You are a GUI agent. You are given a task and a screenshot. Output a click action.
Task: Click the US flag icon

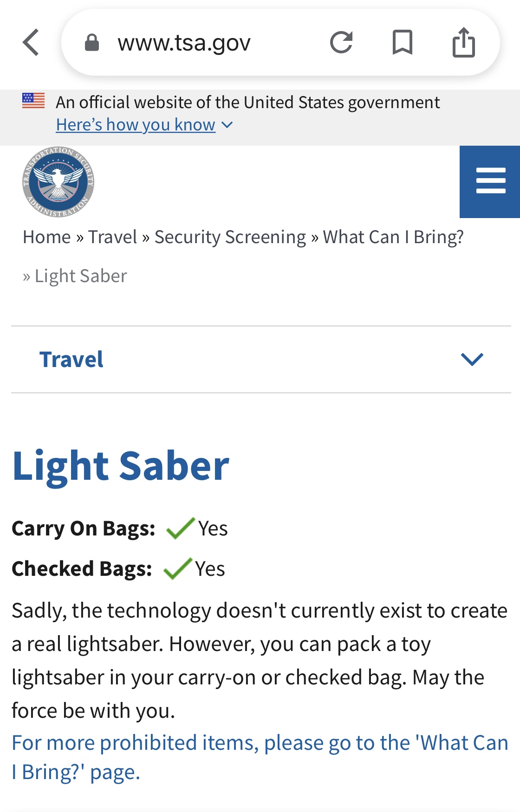pos(33,101)
